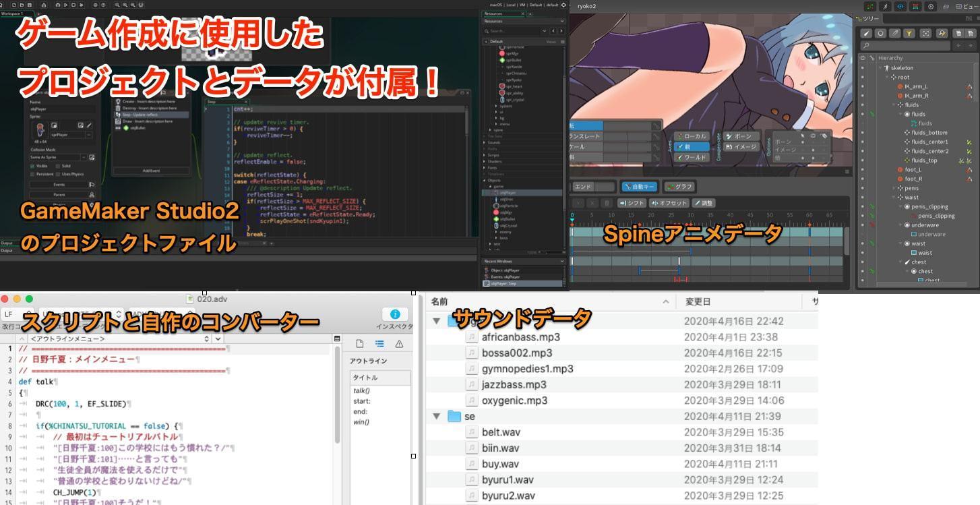
Task: Click the key filter icon in tree toolbar
Action: click(942, 33)
